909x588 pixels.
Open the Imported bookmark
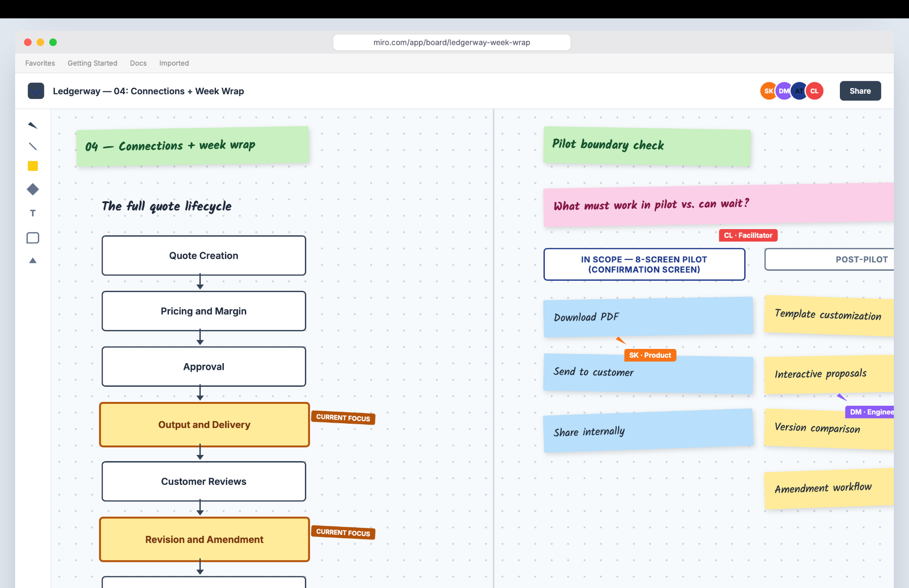pyautogui.click(x=174, y=63)
